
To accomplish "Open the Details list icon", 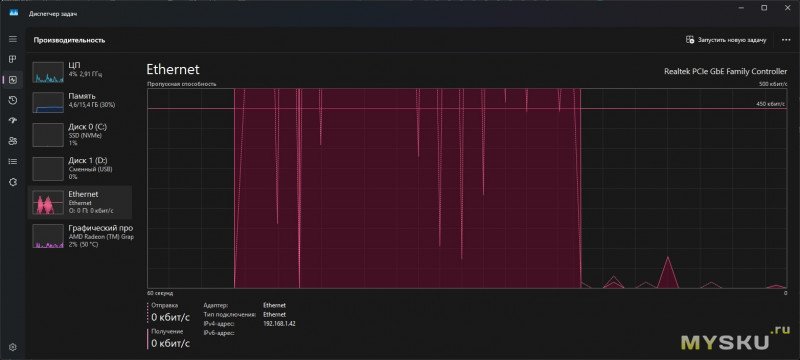I will [x=13, y=162].
